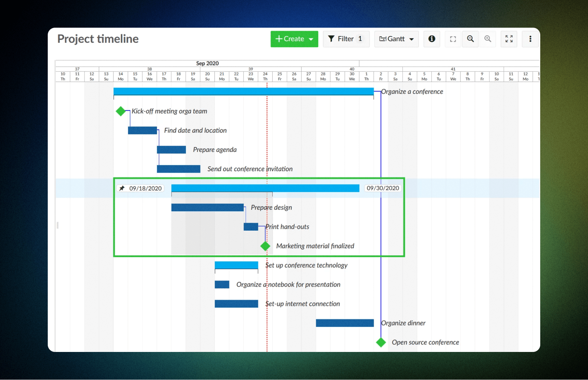Viewport: 588px width, 380px height.
Task: Click Marketing material finalized label
Action: pos(315,246)
